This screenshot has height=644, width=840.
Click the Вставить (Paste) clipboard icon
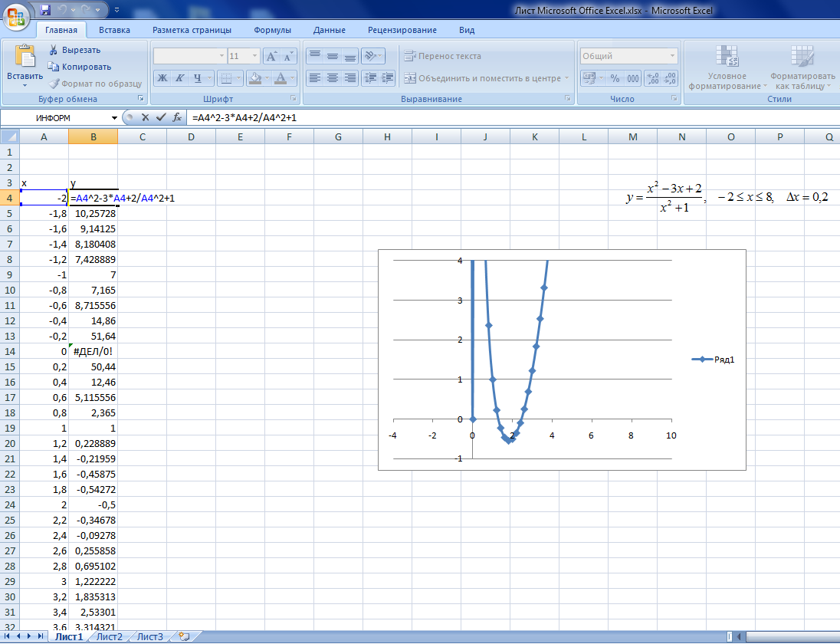(x=25, y=58)
